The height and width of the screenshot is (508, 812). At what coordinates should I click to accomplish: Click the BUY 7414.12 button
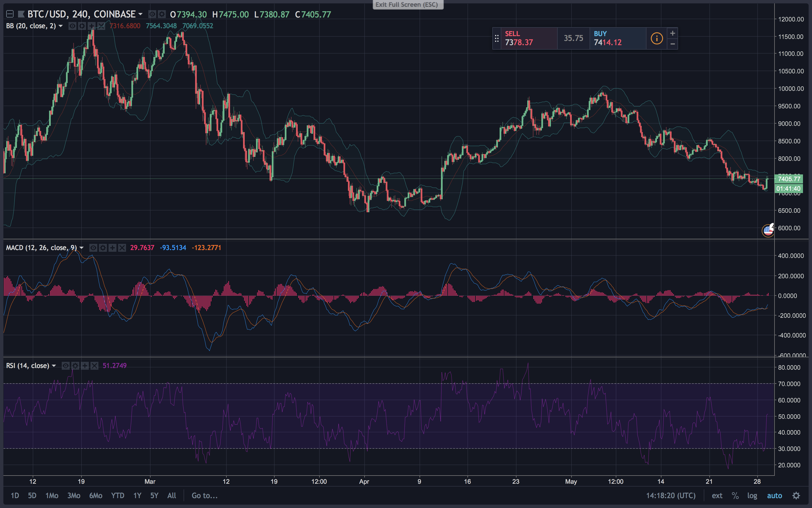618,38
